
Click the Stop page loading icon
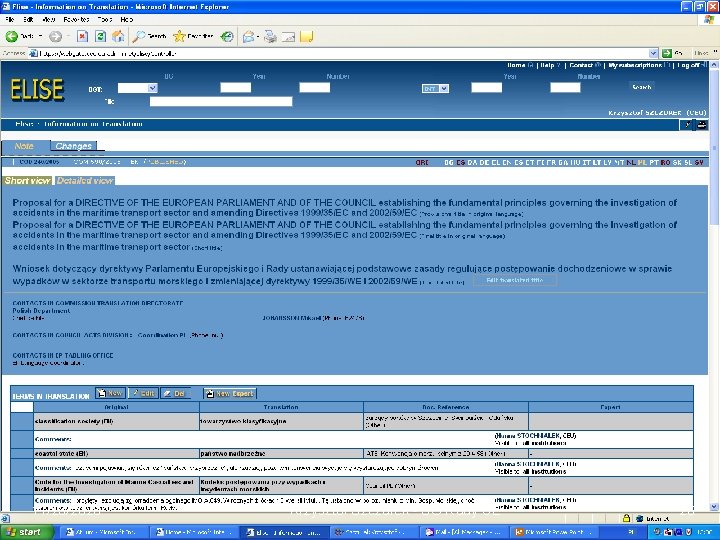(x=82, y=36)
